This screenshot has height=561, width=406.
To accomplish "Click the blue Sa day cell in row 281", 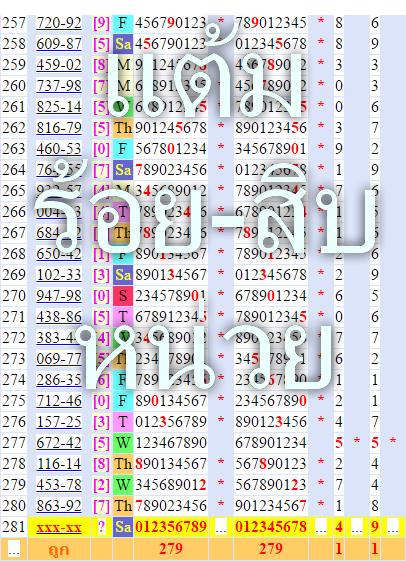I will coord(123,527).
